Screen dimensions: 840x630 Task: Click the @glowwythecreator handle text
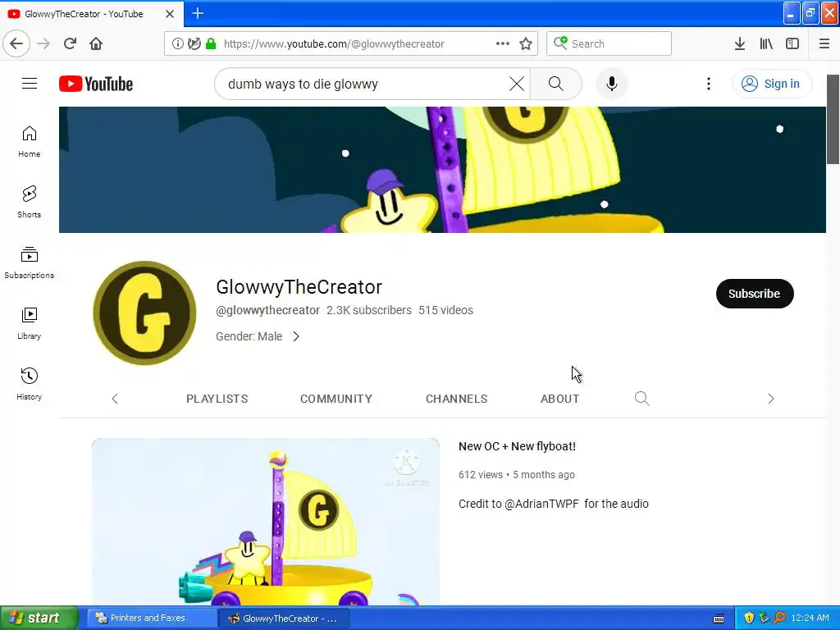pos(268,310)
